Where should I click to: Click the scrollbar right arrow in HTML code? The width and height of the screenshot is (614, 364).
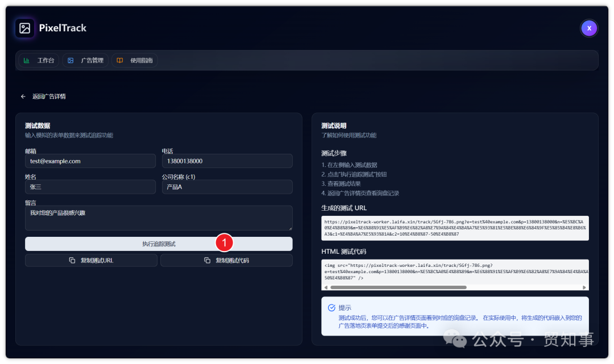point(584,287)
